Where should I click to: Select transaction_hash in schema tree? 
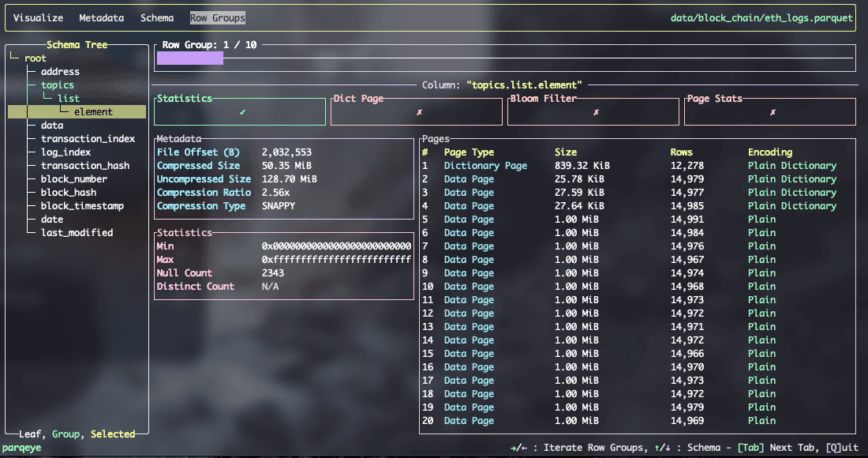pos(85,165)
